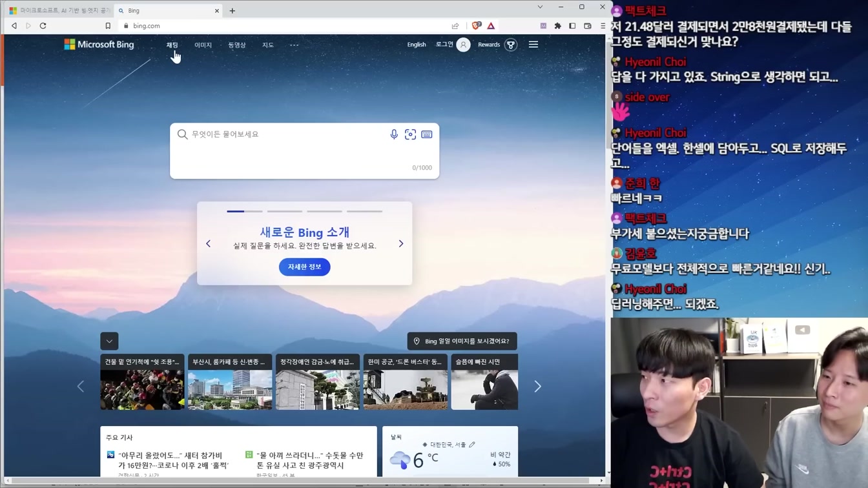Image resolution: width=868 pixels, height=488 pixels.
Task: Toggle the browser sidebar panel
Action: point(572,26)
